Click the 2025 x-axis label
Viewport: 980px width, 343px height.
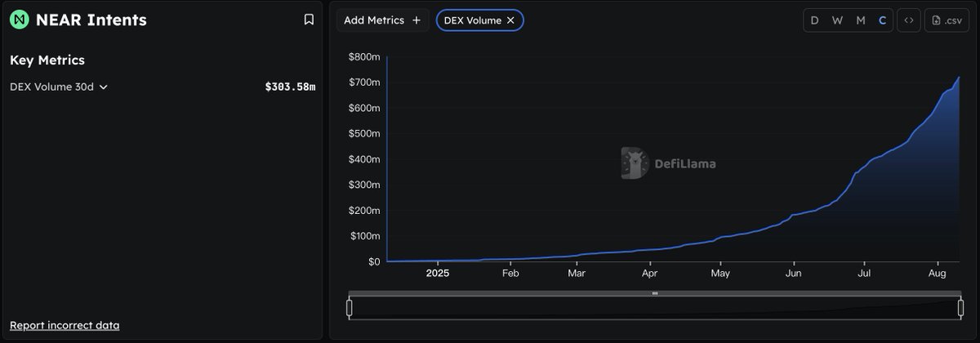[438, 274]
